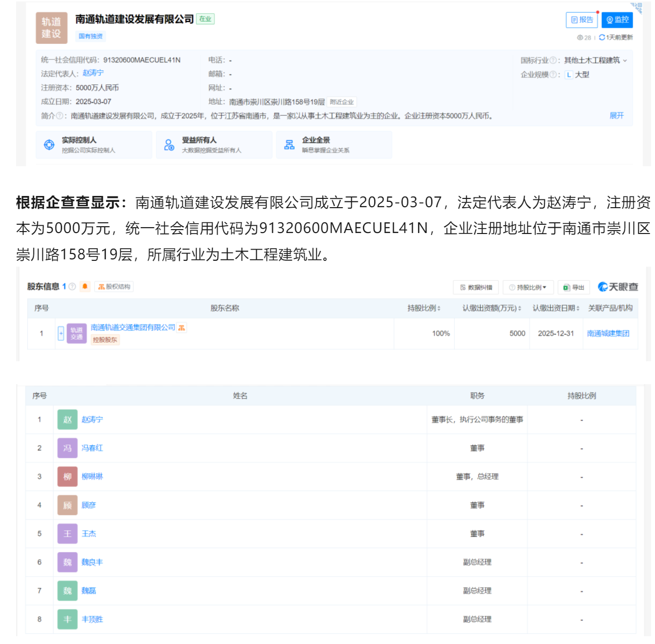
Task: Open 顾彦 personnel link
Action: point(89,505)
